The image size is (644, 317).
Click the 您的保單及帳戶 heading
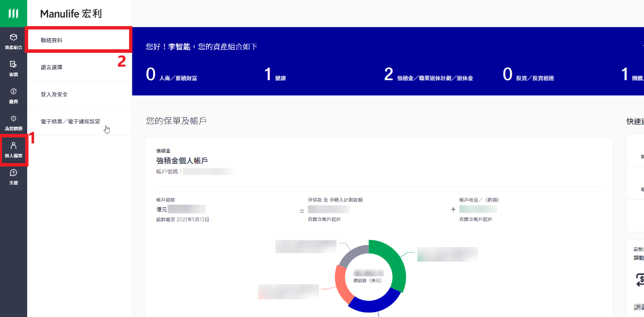pos(176,121)
